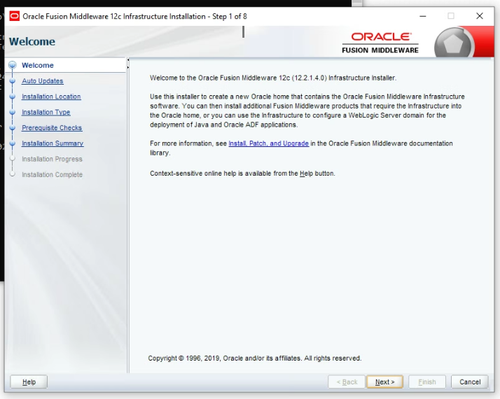Click the Welcome step bullet icon

coord(13,65)
